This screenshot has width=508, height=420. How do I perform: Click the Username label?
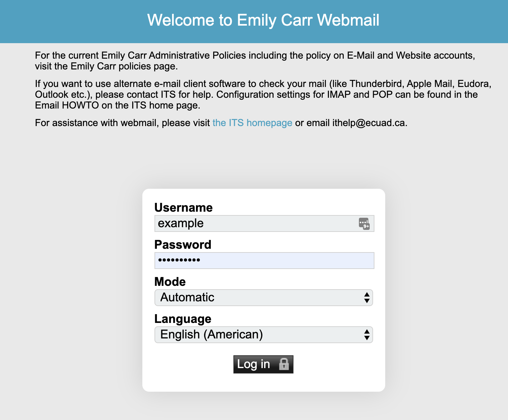pos(184,208)
